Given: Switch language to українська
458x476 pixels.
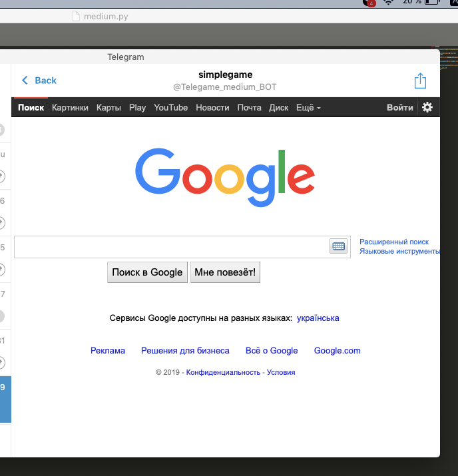Looking at the screenshot, I should pyautogui.click(x=318, y=318).
